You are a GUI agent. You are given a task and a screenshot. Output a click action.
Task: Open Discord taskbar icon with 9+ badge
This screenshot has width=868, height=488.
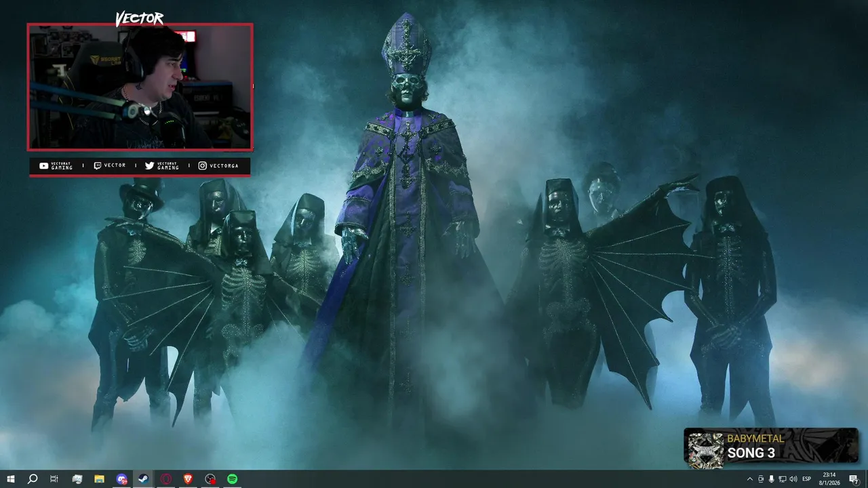[x=121, y=479]
